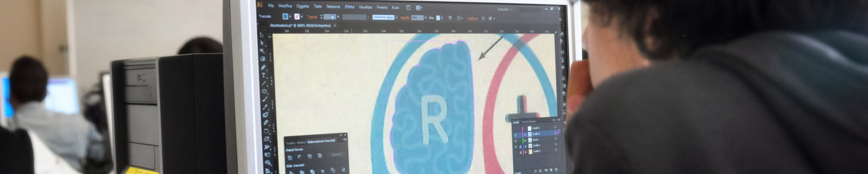Select the Line Segment tool
Viewport: 868px width, 174px height.
pyautogui.click(x=264, y=83)
